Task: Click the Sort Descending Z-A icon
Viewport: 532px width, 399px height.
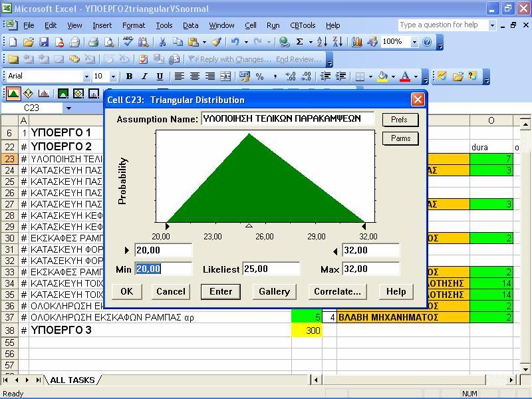Action: (337, 42)
